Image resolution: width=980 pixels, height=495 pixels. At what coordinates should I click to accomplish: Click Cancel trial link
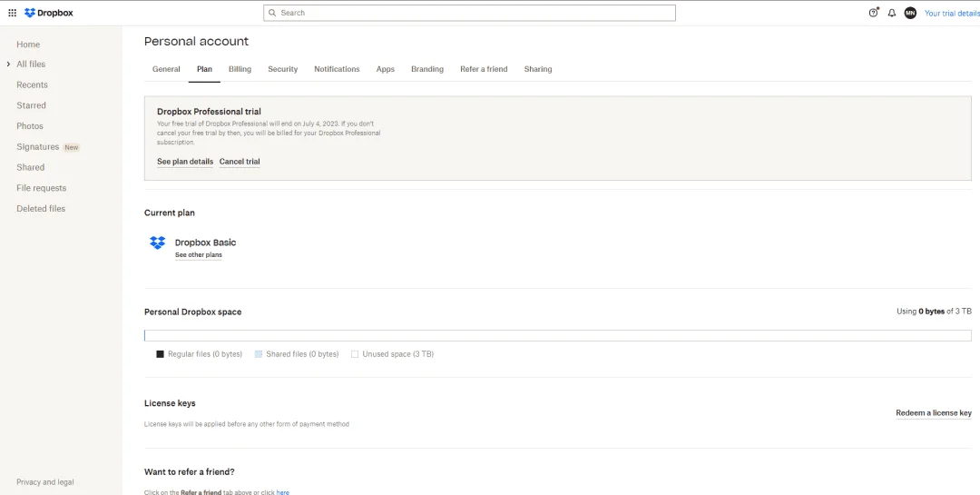click(240, 162)
